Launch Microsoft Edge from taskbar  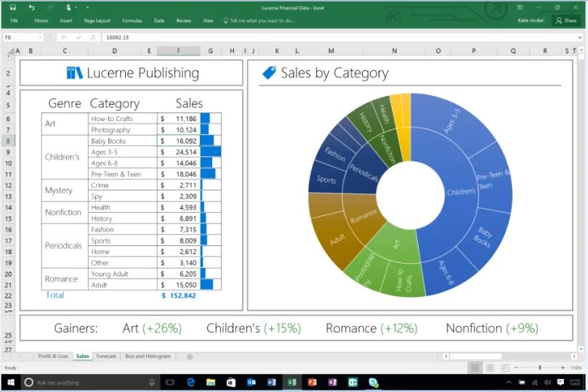[x=191, y=383]
